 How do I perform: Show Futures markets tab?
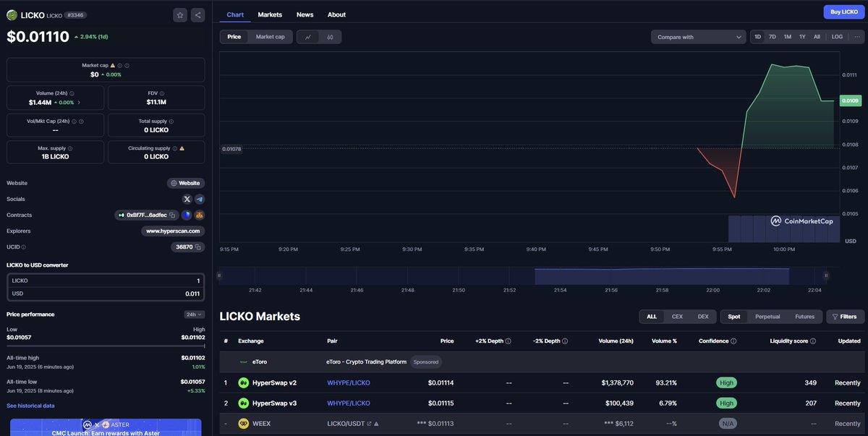pos(804,317)
